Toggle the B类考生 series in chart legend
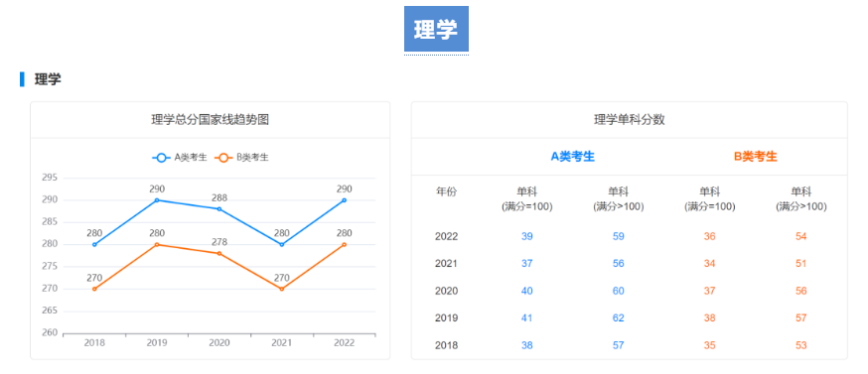Image resolution: width=868 pixels, height=374 pixels. [x=242, y=157]
